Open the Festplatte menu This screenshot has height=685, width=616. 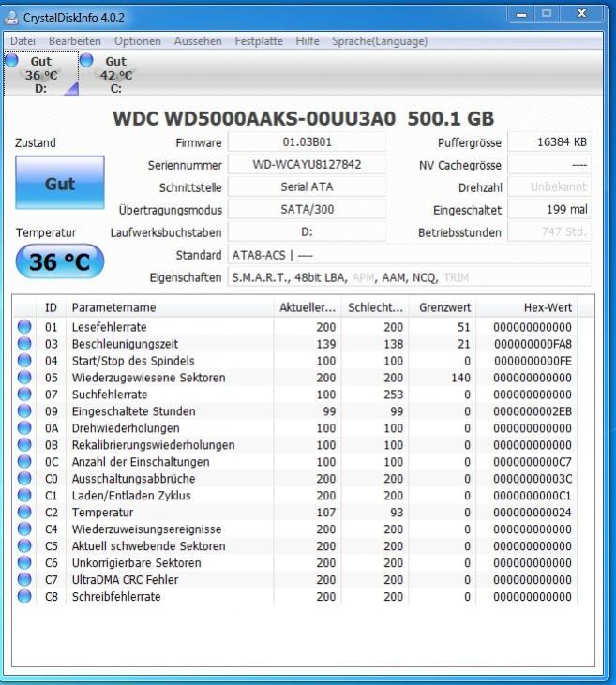pyautogui.click(x=259, y=41)
